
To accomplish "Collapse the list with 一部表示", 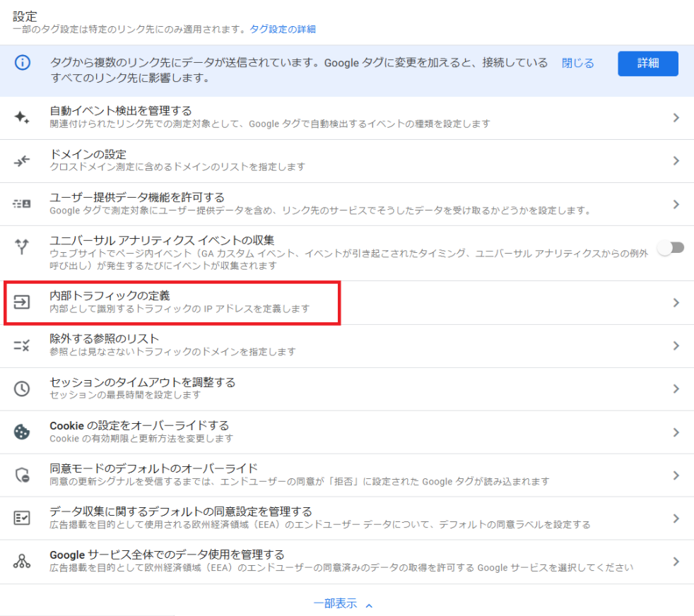I will (x=343, y=603).
